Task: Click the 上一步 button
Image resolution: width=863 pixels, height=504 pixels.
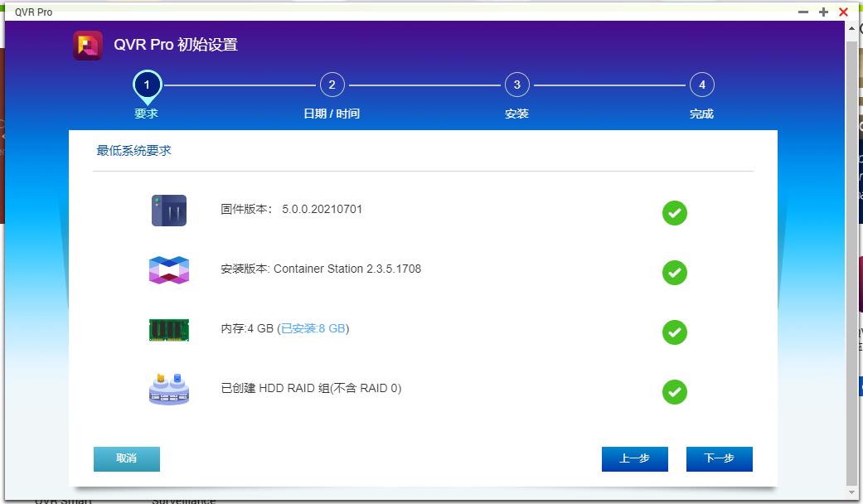Action: (x=634, y=458)
